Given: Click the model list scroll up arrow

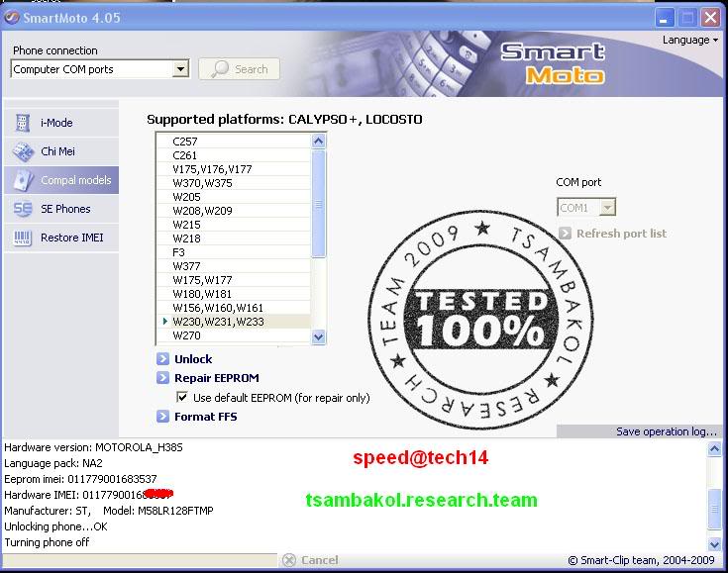Looking at the screenshot, I should tap(319, 141).
